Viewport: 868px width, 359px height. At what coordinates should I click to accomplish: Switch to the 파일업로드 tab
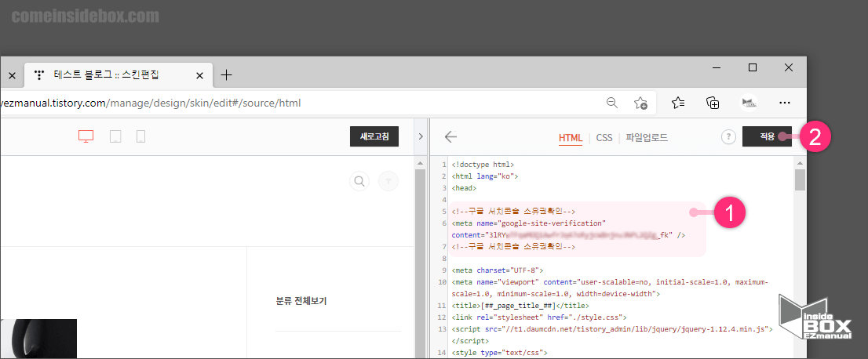[647, 138]
